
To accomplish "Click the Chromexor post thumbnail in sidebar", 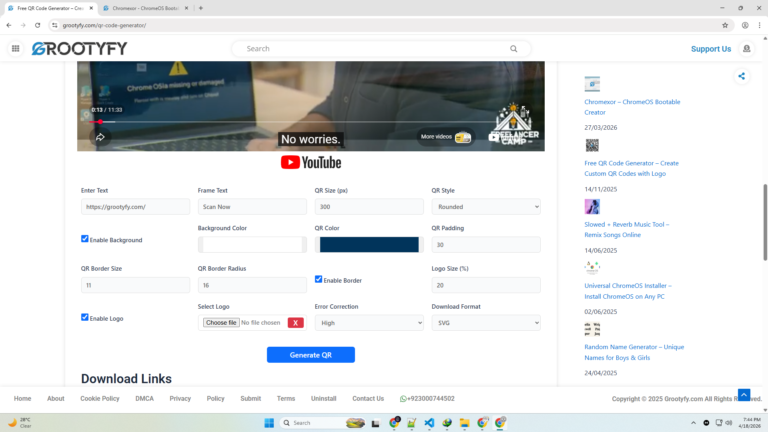I will click(x=592, y=84).
